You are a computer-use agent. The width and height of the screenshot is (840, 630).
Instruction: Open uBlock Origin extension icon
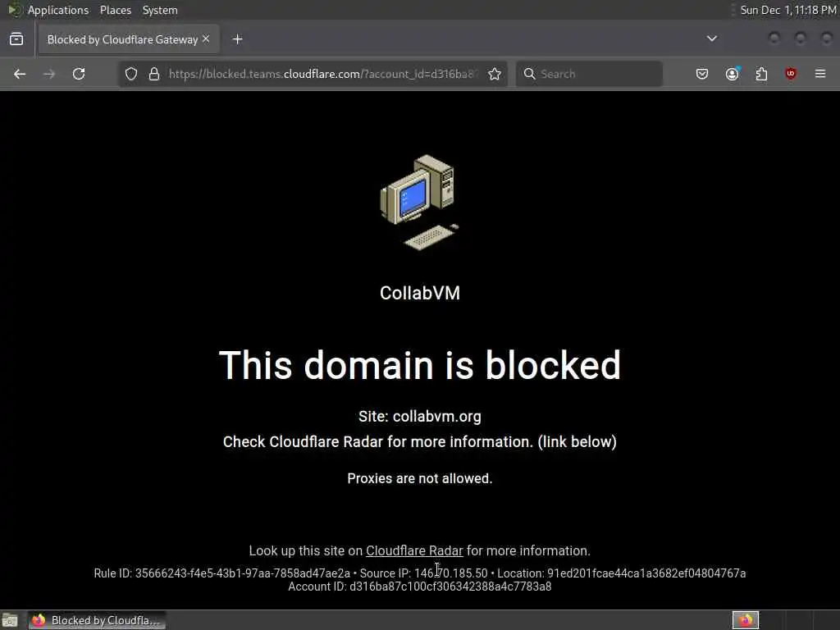coord(791,74)
